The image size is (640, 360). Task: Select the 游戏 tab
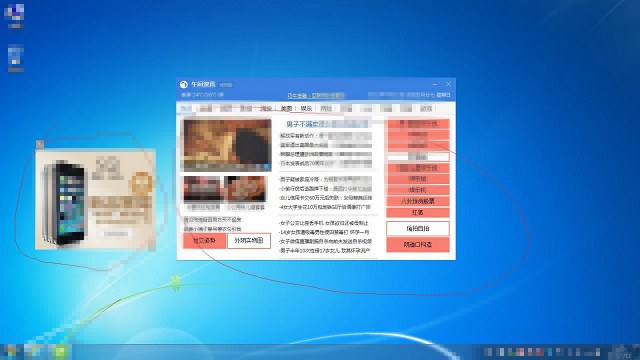tap(426, 109)
